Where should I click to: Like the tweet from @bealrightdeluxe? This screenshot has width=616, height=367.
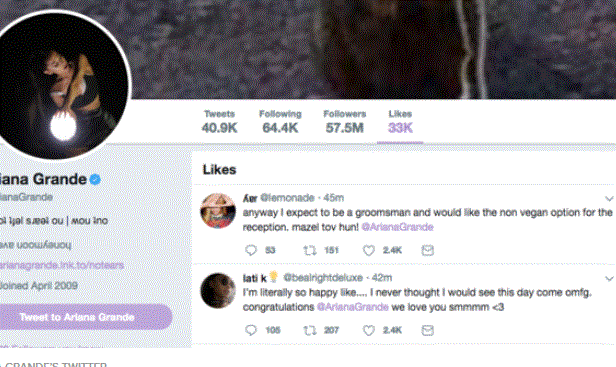368,330
